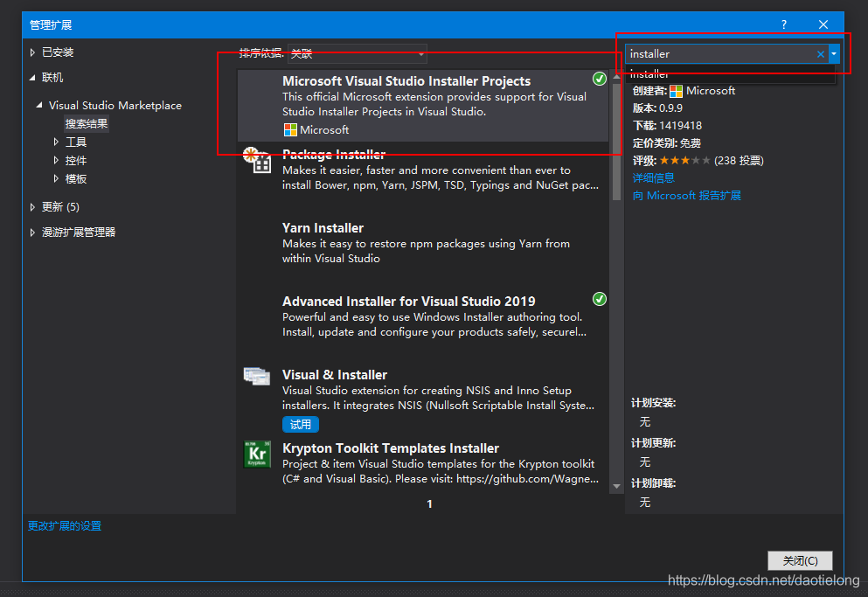This screenshot has width=868, height=597.
Task: Click the 试用 trial button
Action: (x=301, y=425)
